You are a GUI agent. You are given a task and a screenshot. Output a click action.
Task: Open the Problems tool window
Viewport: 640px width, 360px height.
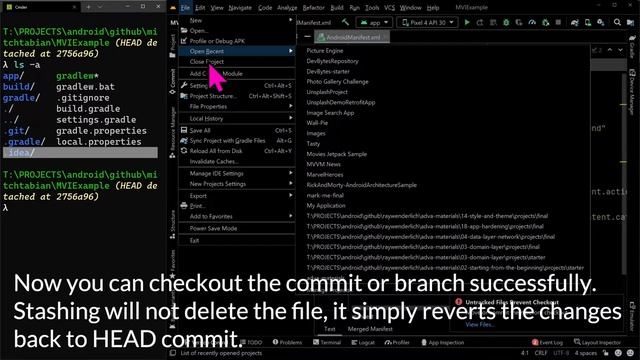point(287,342)
